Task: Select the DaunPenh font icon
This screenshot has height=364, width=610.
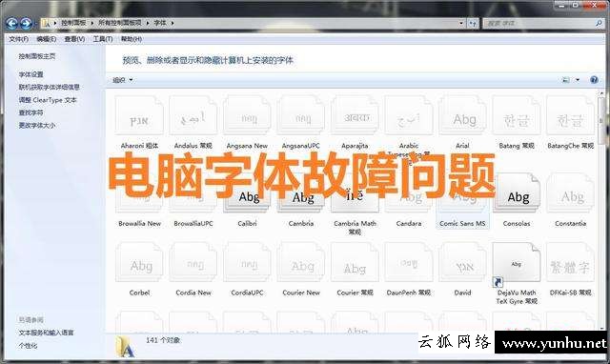Action: (x=409, y=262)
